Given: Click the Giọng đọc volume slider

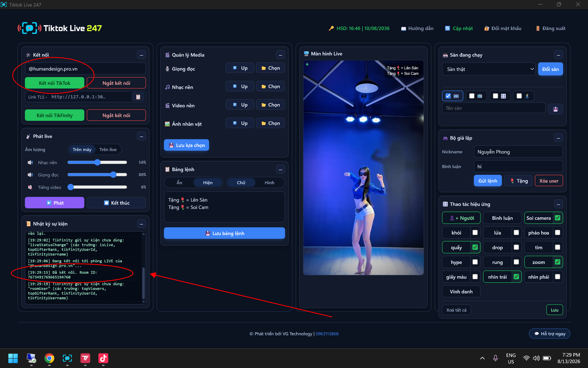Looking at the screenshot, I should [x=97, y=175].
